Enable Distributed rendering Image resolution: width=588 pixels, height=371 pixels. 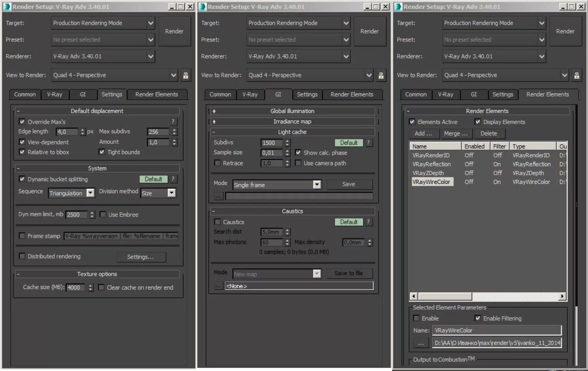pyautogui.click(x=22, y=256)
